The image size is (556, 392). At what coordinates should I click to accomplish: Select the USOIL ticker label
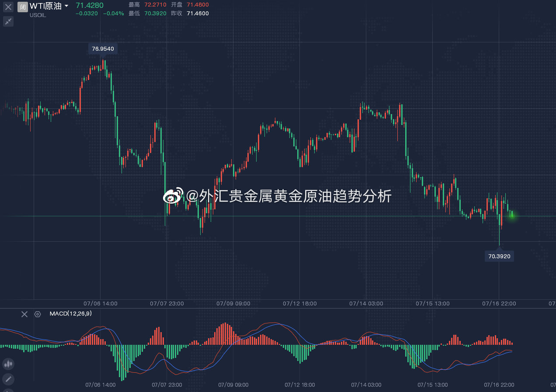(x=38, y=15)
